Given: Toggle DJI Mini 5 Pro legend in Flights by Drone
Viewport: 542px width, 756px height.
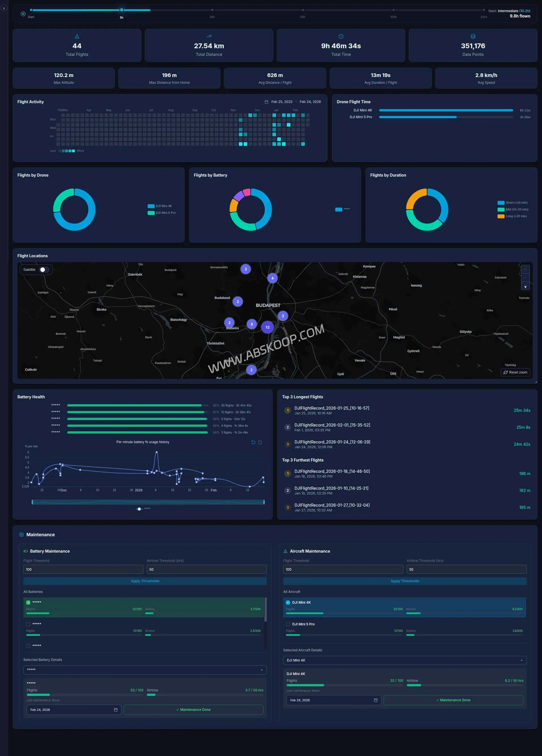Looking at the screenshot, I should coord(162,213).
